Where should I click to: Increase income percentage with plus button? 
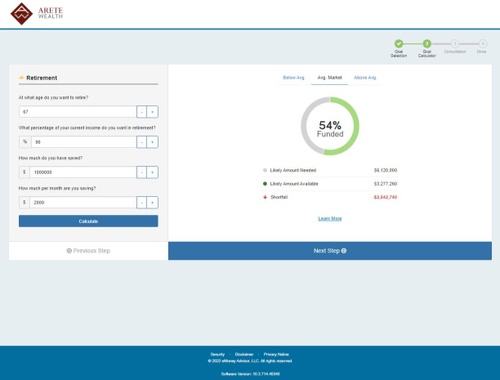tap(153, 142)
